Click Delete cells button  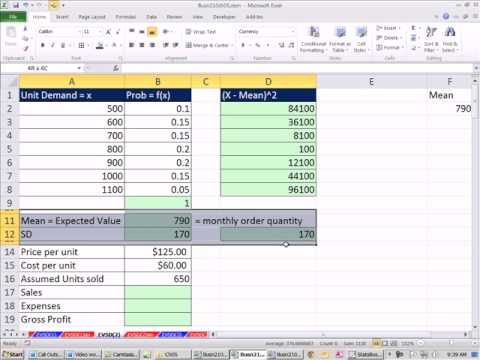tap(388, 38)
